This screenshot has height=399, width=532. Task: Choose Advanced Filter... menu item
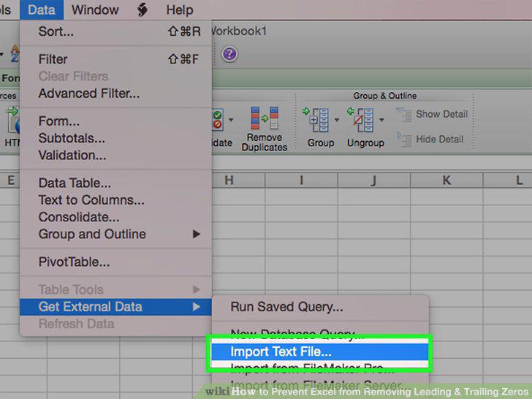pos(116,94)
